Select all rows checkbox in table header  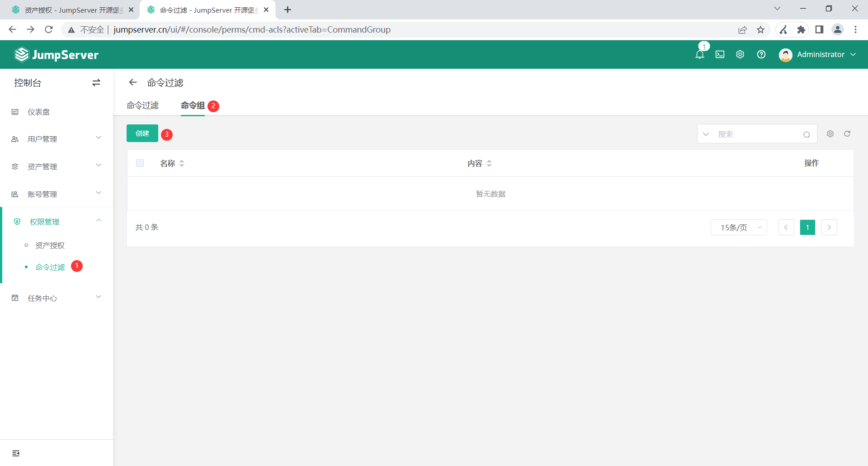pyautogui.click(x=140, y=163)
